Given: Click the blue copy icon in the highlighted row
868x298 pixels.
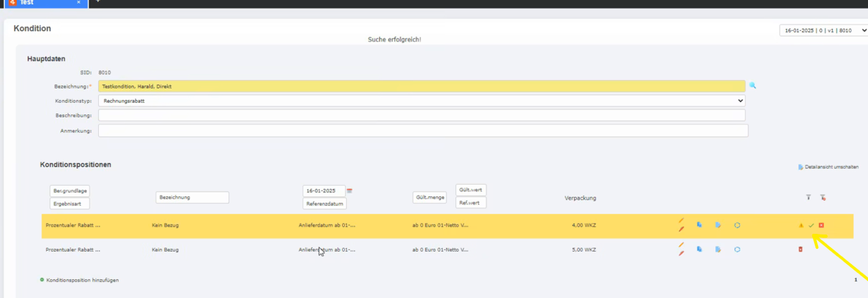Looking at the screenshot, I should [699, 225].
